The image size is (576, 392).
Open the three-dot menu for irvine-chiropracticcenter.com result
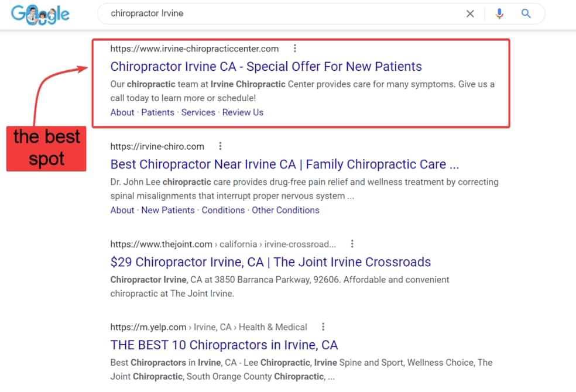pos(295,49)
